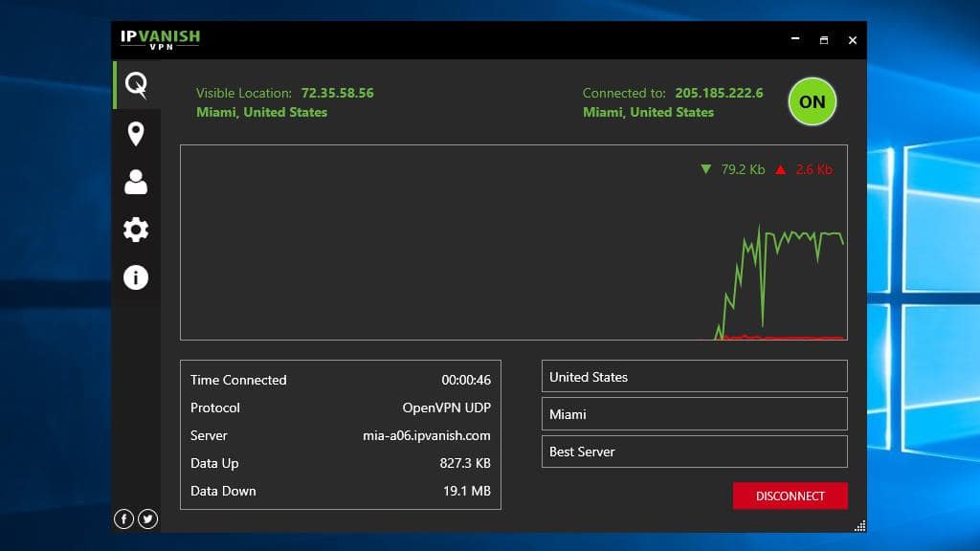Click the bandwidth traffic graph

[x=514, y=242]
